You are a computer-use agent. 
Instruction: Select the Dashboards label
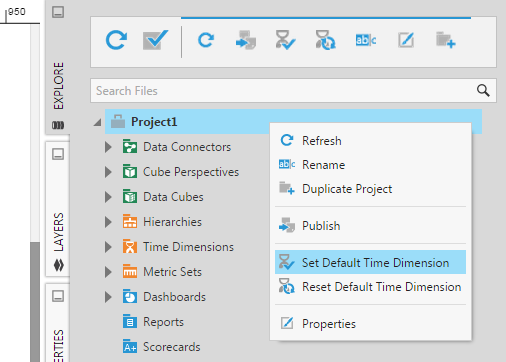[x=174, y=297]
